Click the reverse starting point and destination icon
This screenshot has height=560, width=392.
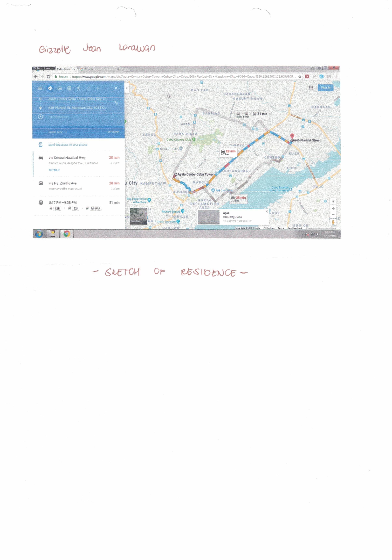click(x=116, y=103)
